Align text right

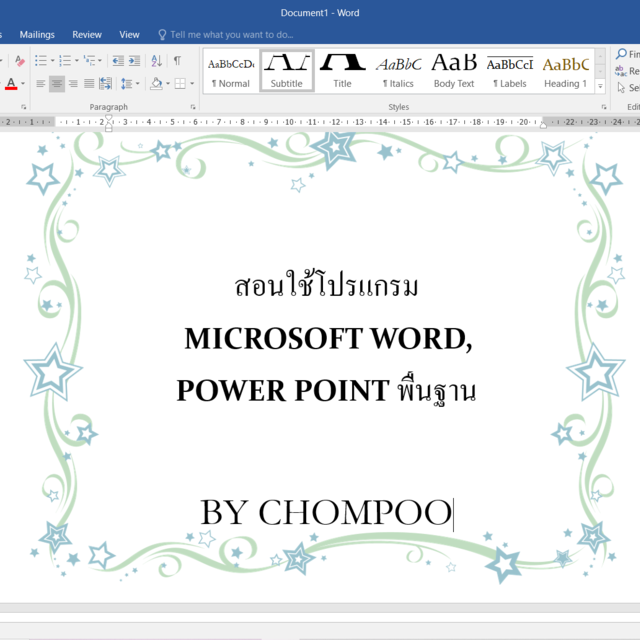pos(73,84)
